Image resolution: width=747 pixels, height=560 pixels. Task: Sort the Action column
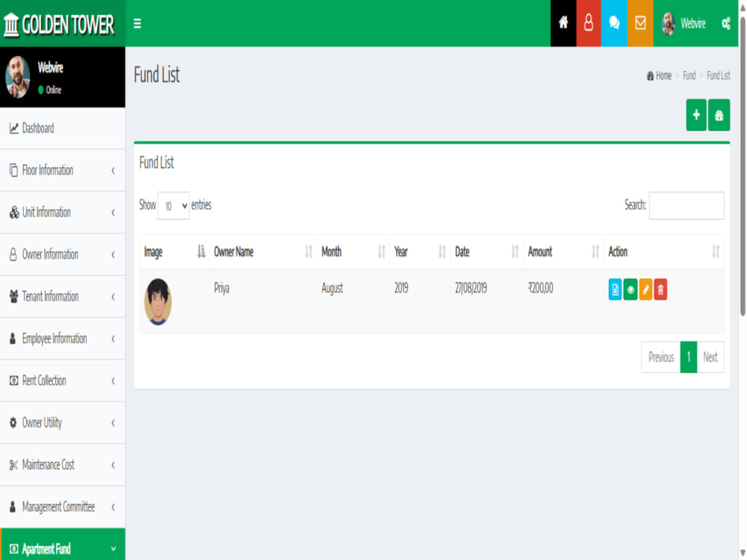(x=664, y=252)
